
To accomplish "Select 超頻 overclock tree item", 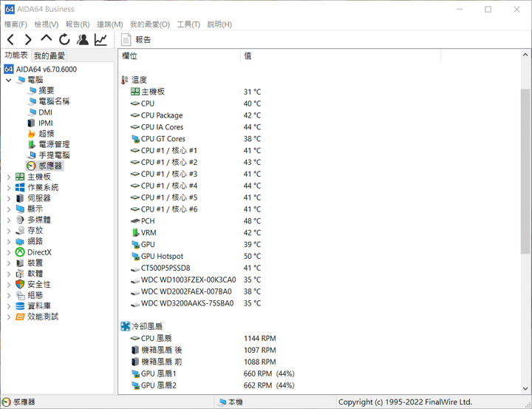I will (46, 134).
